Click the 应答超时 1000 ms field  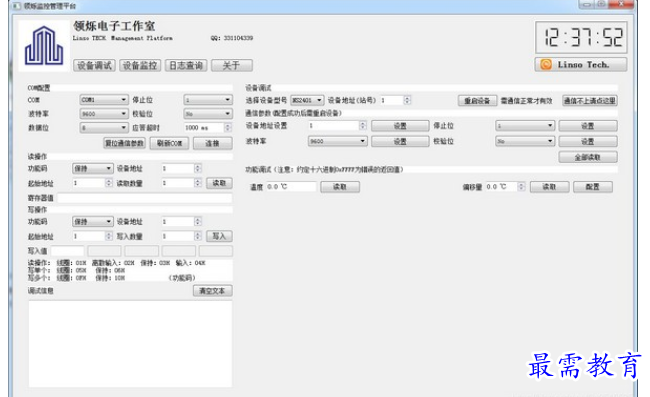click(204, 128)
